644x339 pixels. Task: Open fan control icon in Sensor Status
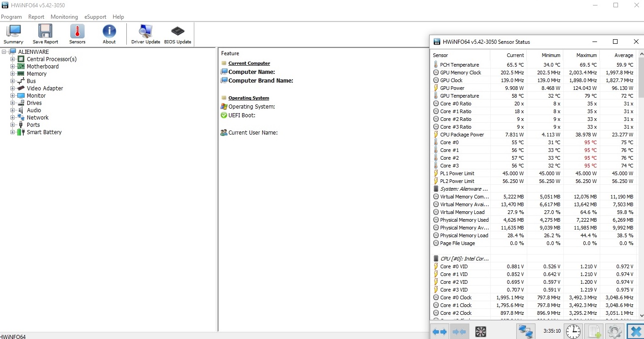(x=480, y=332)
